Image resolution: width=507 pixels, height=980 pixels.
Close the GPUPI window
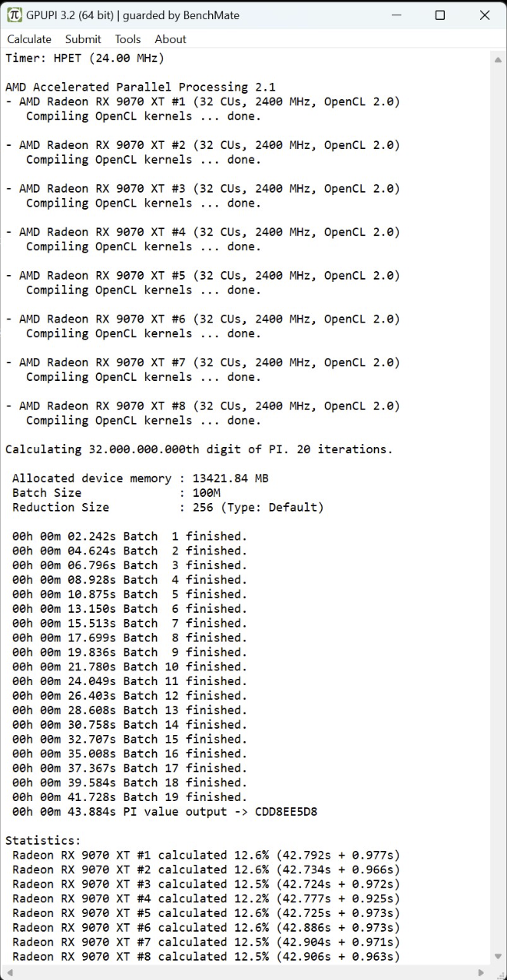[485, 15]
